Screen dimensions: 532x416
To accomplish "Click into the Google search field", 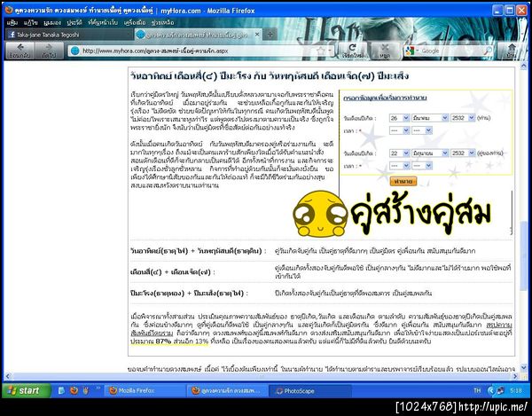I will pyautogui.click(x=450, y=51).
